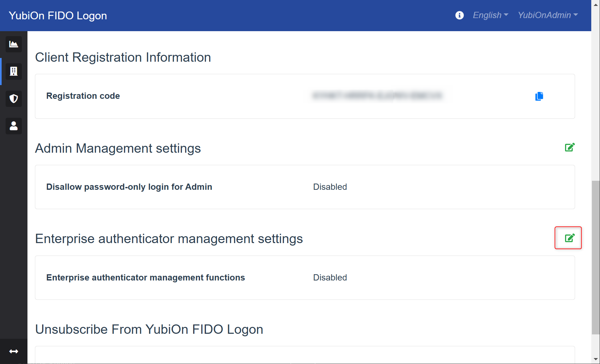Image resolution: width=600 pixels, height=364 pixels.
Task: Open the user account icon in sidebar
Action: click(14, 126)
